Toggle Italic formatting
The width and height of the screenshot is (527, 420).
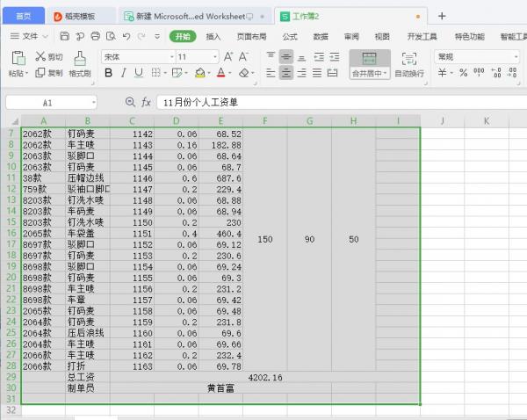pos(123,73)
